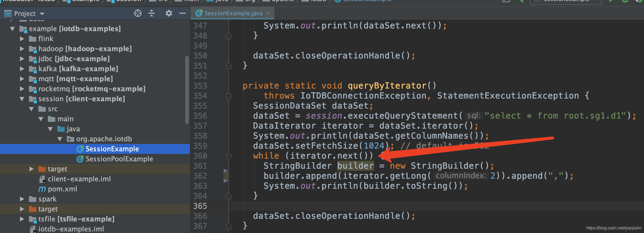Click closeOperationHandle on line 366
The image size is (644, 233).
[x=348, y=216]
